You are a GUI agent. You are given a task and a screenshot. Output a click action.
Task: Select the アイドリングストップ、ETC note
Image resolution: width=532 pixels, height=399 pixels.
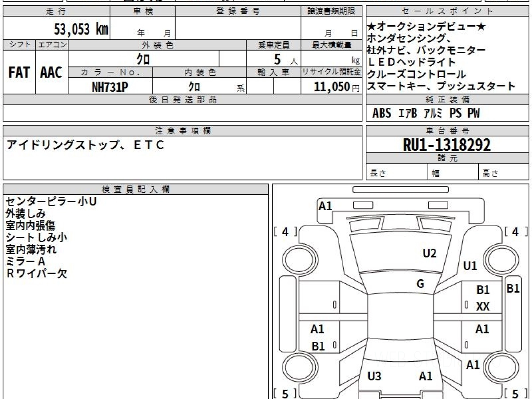point(86,145)
